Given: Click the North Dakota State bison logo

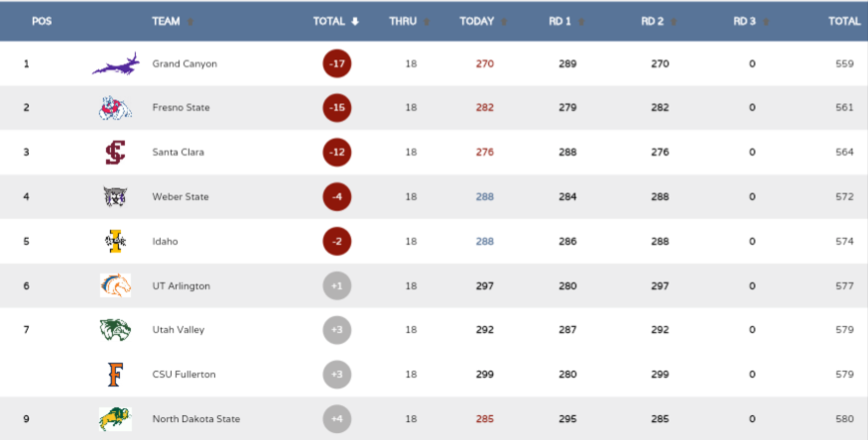Looking at the screenshot, I should click(x=115, y=419).
